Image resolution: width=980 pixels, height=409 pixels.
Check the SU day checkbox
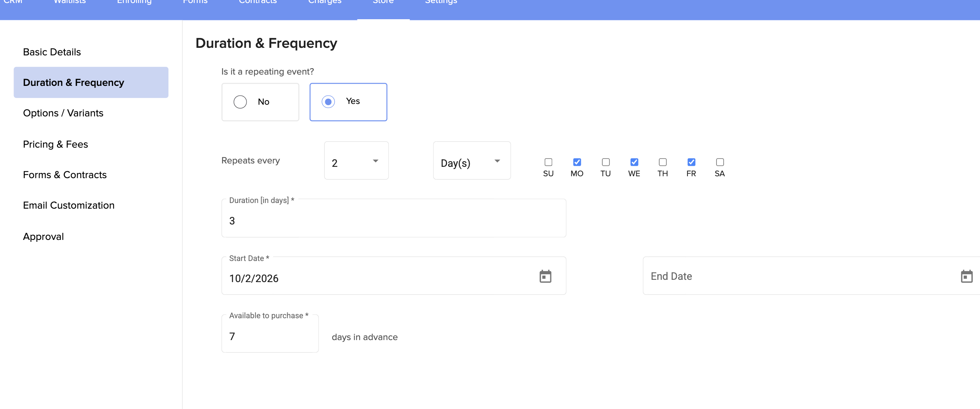click(548, 162)
